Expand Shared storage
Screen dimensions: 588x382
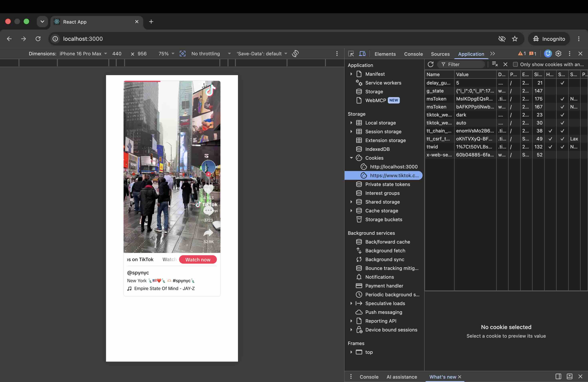point(351,202)
